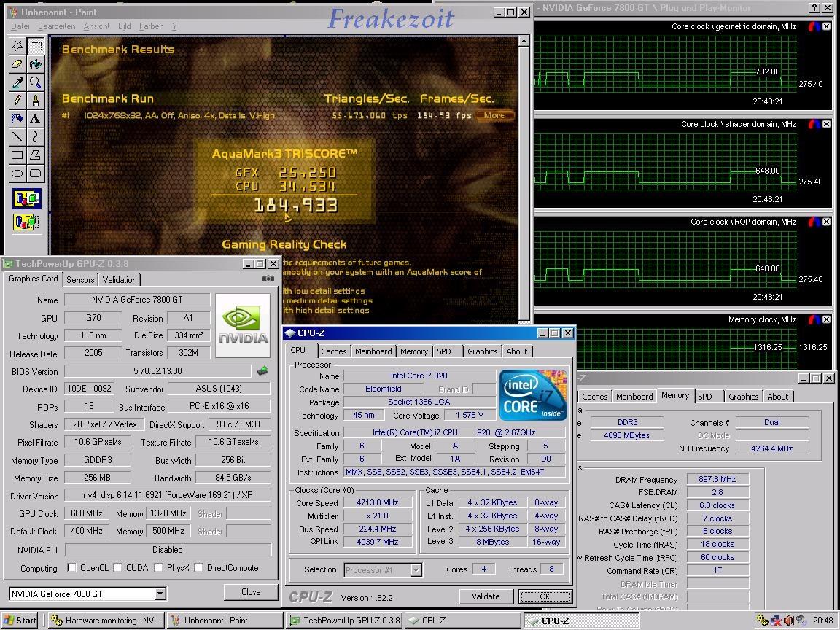This screenshot has width=840, height=630.
Task: Select the Pick Color eyedropper tool
Action: (17, 82)
